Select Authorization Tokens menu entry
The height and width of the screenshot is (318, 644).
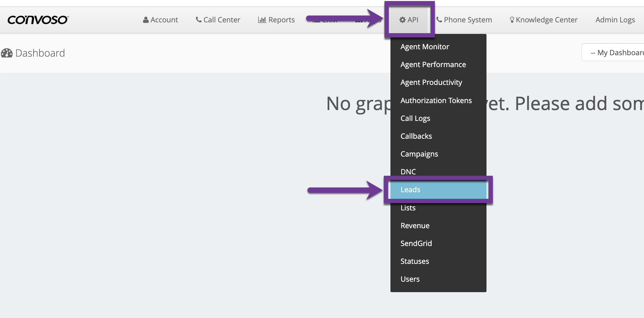tap(436, 101)
